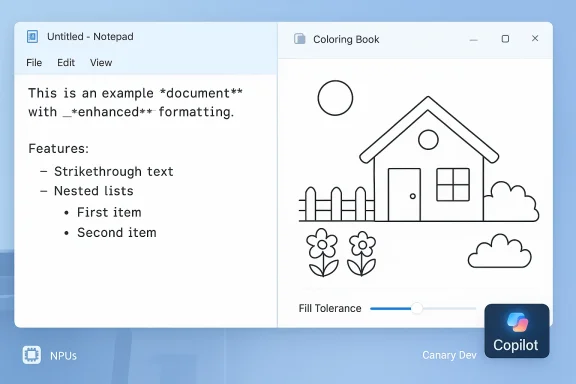Click the Canary Dev label
This screenshot has width=576, height=384.
coord(449,355)
